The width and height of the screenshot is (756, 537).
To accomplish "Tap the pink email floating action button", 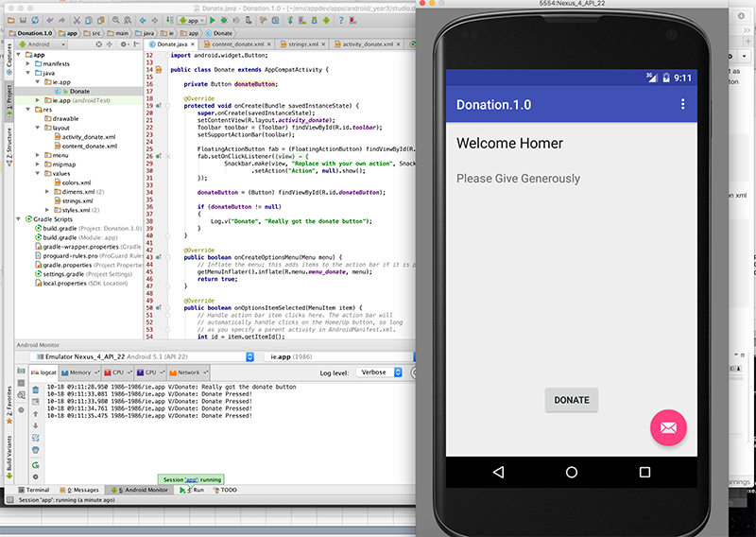I will (x=668, y=427).
